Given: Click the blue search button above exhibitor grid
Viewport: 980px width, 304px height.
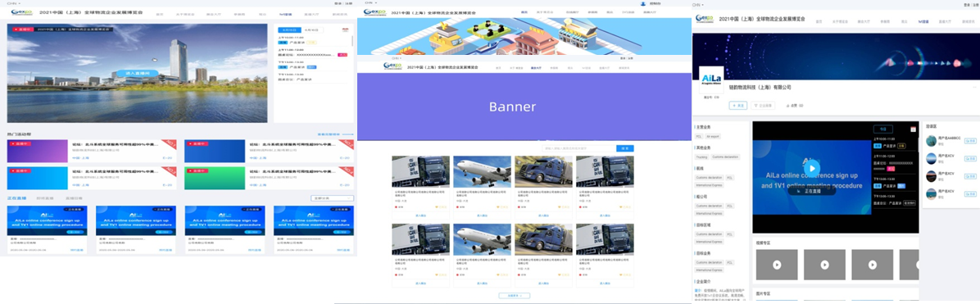Looking at the screenshot, I should coord(625,148).
